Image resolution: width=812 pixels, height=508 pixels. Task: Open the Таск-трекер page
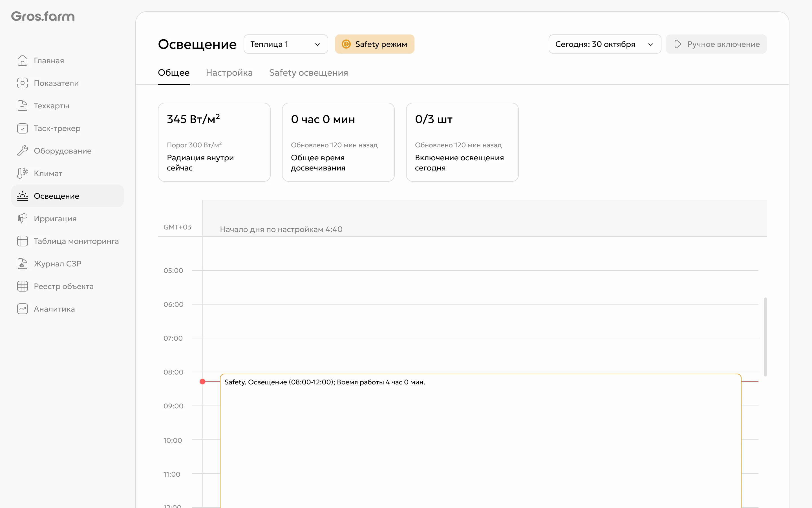pyautogui.click(x=68, y=128)
